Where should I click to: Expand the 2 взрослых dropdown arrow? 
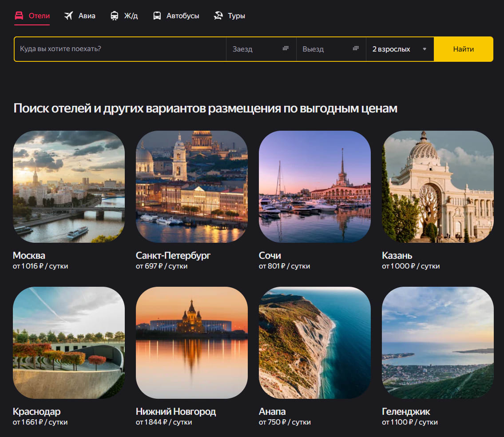point(425,49)
